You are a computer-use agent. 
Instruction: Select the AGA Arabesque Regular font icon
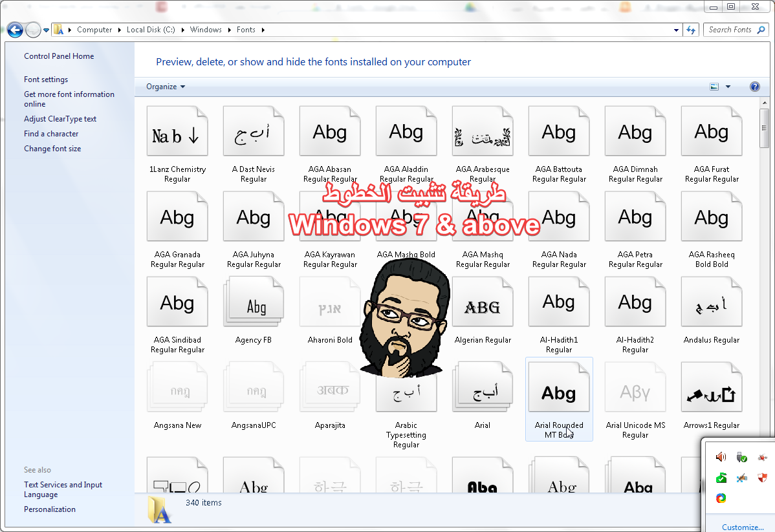[x=483, y=131]
